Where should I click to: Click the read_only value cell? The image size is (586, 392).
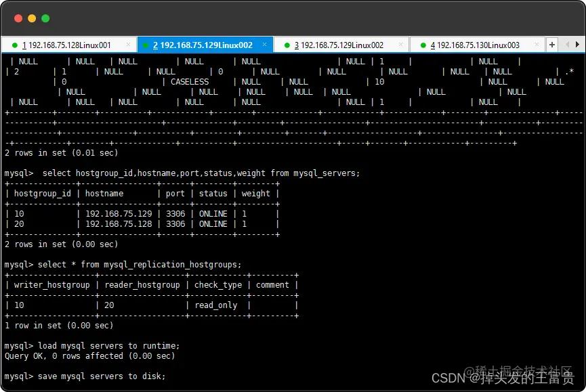(216, 305)
